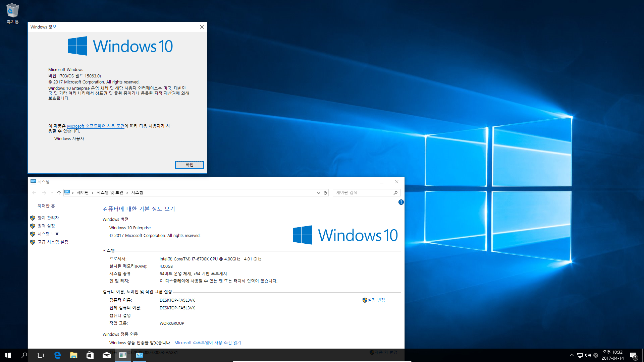Switch to Windows 정보 taskbar item
The width and height of the screenshot is (644, 362).
(123, 355)
